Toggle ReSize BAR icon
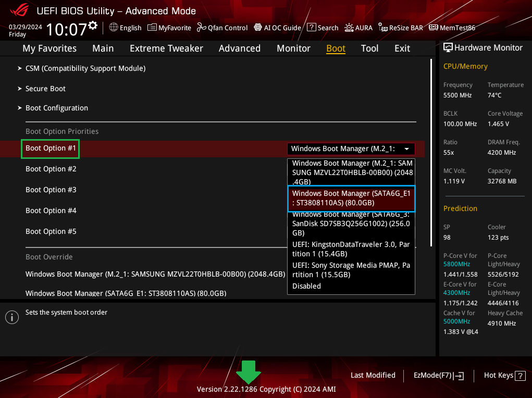The image size is (532, 398). [382, 27]
